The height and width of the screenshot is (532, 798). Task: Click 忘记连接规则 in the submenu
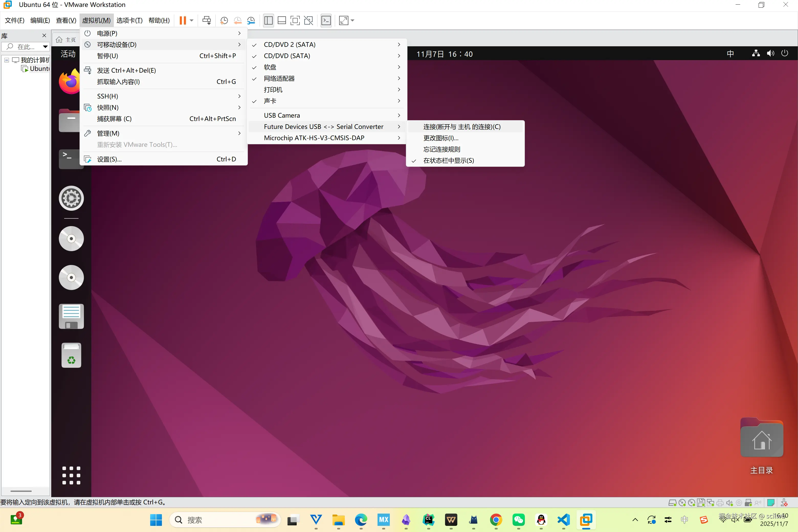pyautogui.click(x=441, y=149)
